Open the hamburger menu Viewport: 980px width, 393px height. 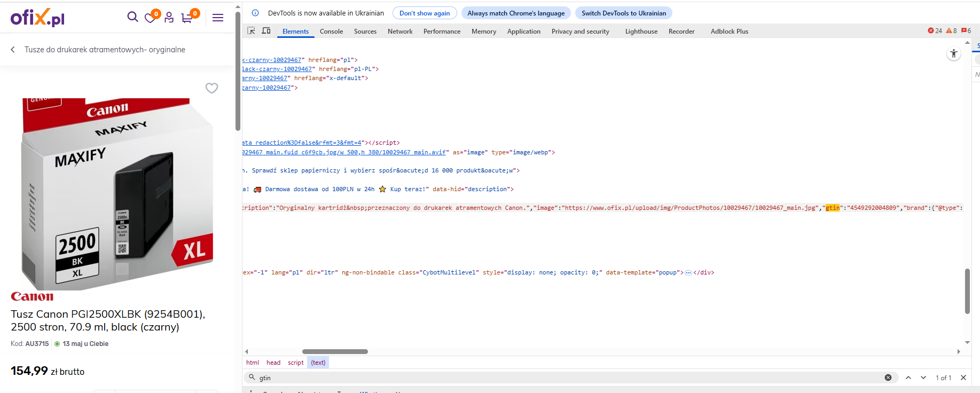tap(218, 18)
